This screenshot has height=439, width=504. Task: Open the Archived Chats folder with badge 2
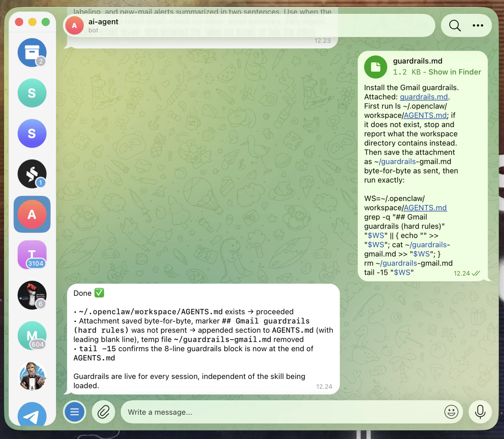[32, 53]
